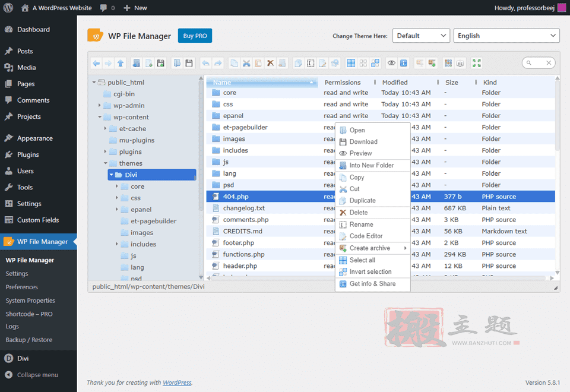Expand the et-cache tree folder
The image size is (570, 392).
point(106,129)
